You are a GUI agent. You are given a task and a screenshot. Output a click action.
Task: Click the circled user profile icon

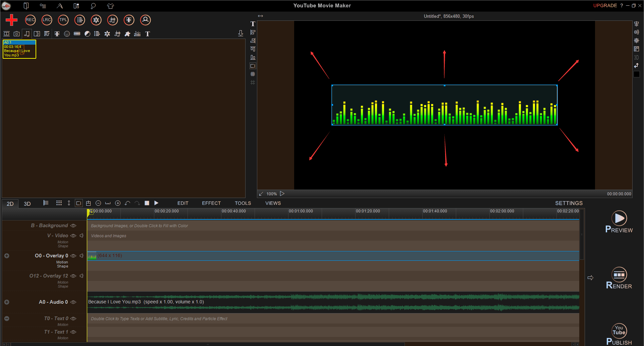click(x=145, y=20)
